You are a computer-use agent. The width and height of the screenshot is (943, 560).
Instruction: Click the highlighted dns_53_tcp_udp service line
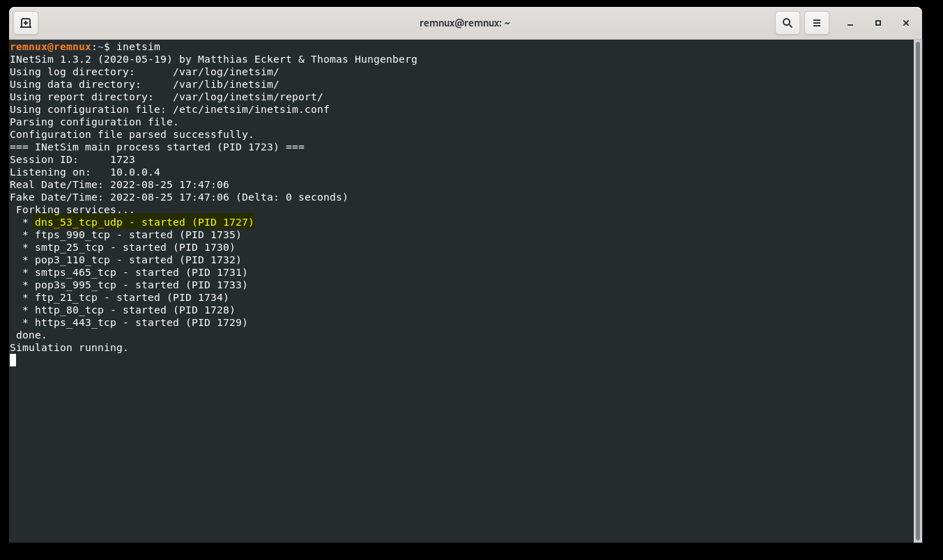(144, 222)
